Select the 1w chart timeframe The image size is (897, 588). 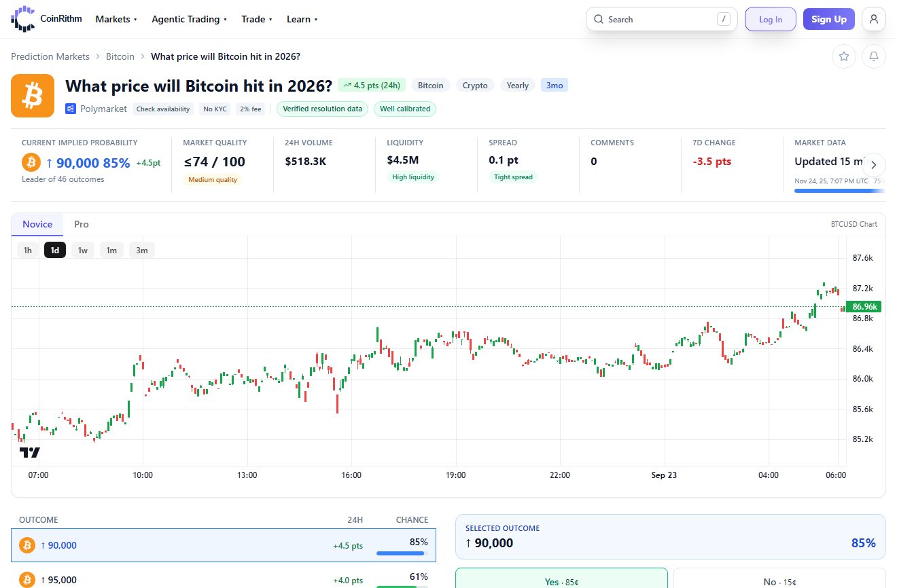[83, 250]
